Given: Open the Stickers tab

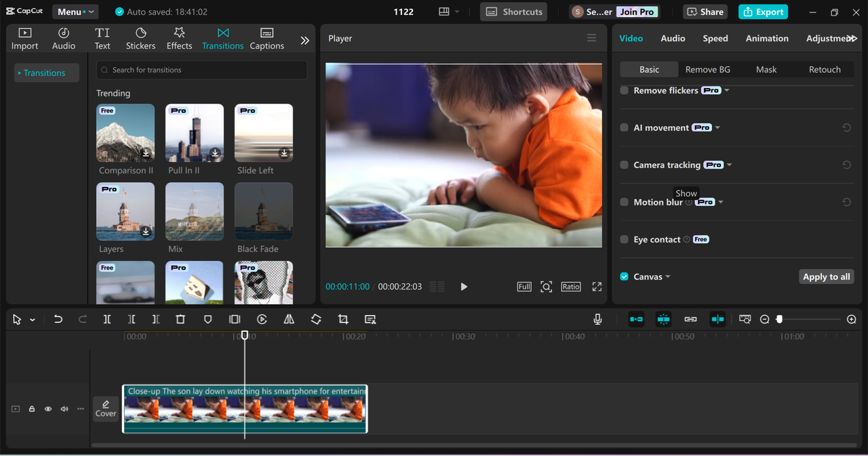Looking at the screenshot, I should click(140, 39).
